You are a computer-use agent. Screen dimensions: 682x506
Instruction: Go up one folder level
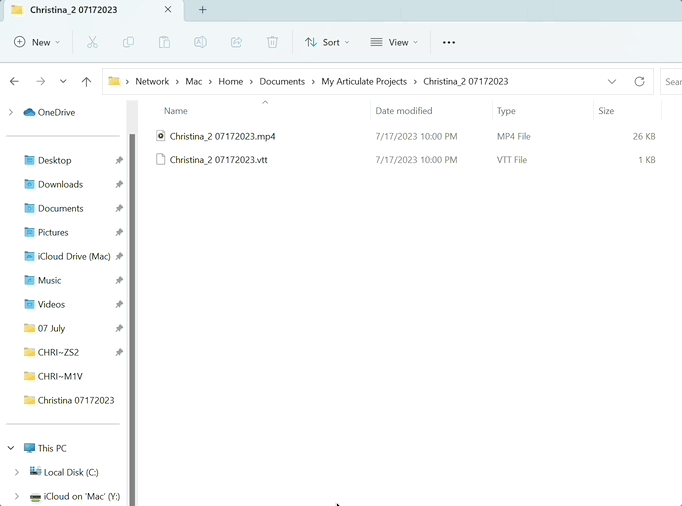(x=86, y=81)
